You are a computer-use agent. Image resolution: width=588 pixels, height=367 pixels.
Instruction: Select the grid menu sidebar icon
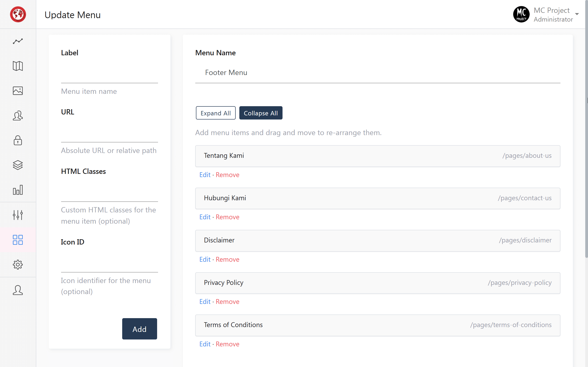[18, 239]
